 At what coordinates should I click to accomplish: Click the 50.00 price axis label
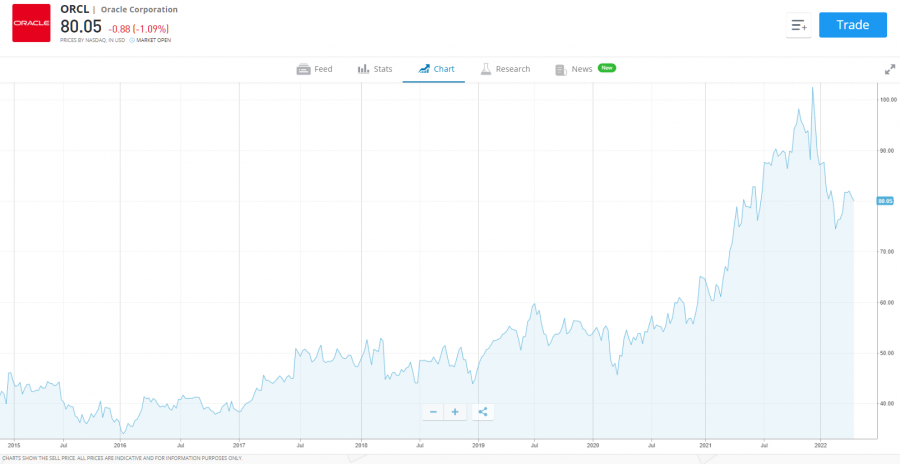(888, 353)
